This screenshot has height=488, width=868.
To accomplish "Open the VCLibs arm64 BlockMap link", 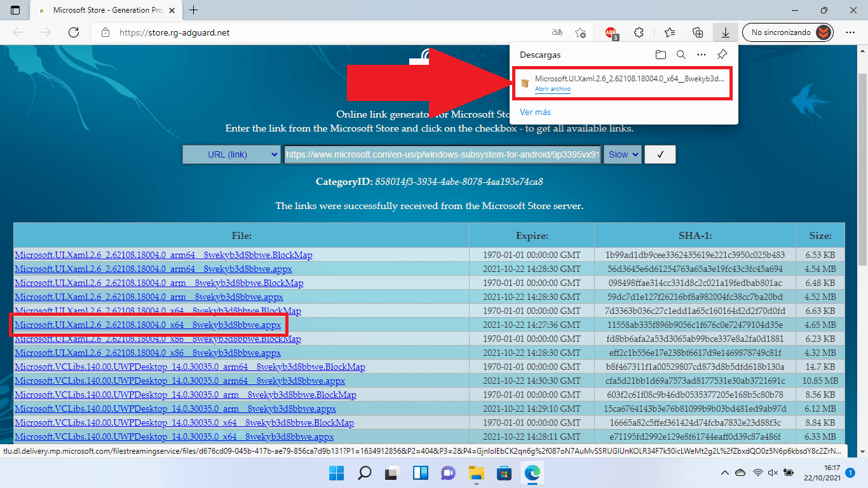I will pos(190,367).
